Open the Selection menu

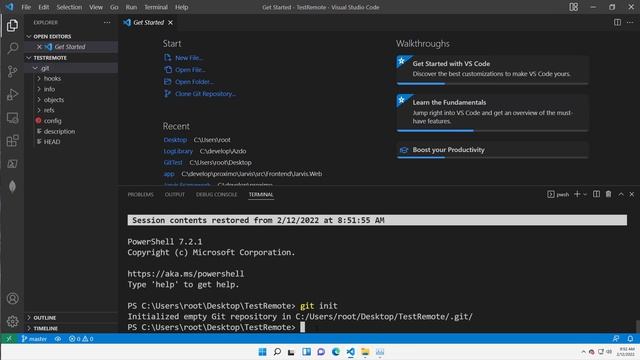(69, 7)
